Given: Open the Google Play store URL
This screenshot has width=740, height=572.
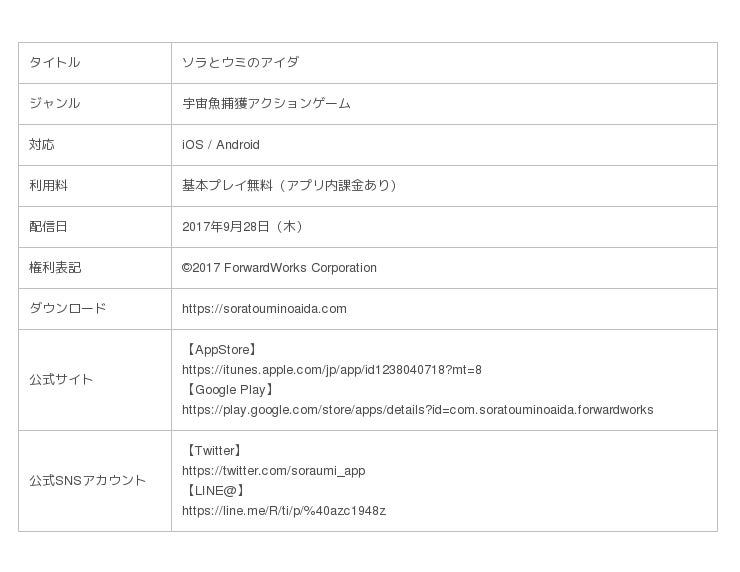Looking at the screenshot, I should 417,410.
